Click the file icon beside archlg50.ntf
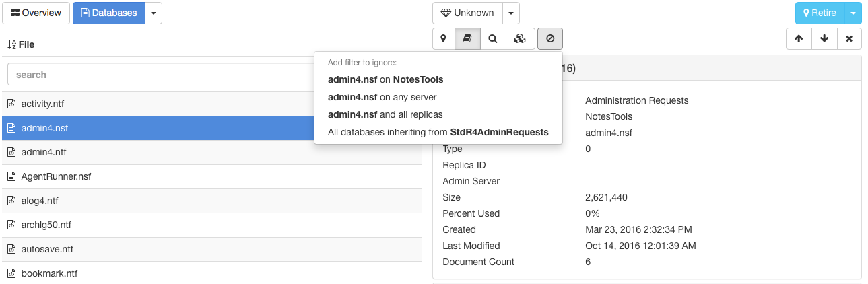The height and width of the screenshot is (284, 868). coord(11,225)
